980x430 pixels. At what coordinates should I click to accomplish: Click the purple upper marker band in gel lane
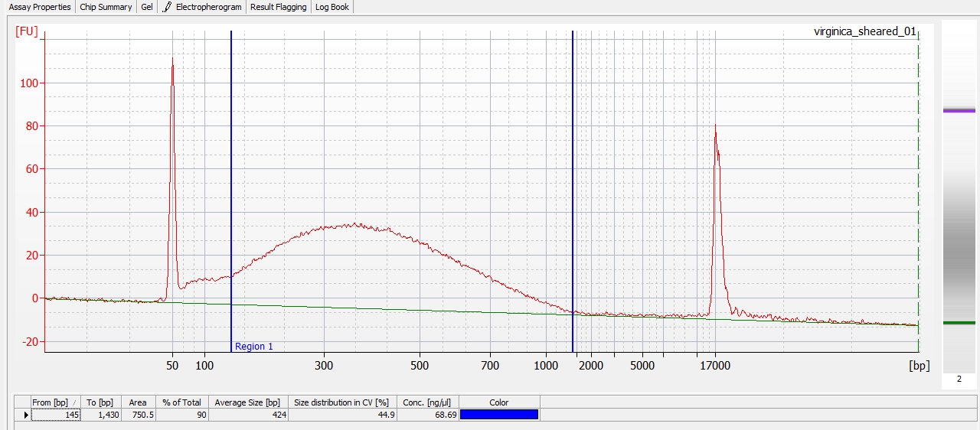click(959, 111)
